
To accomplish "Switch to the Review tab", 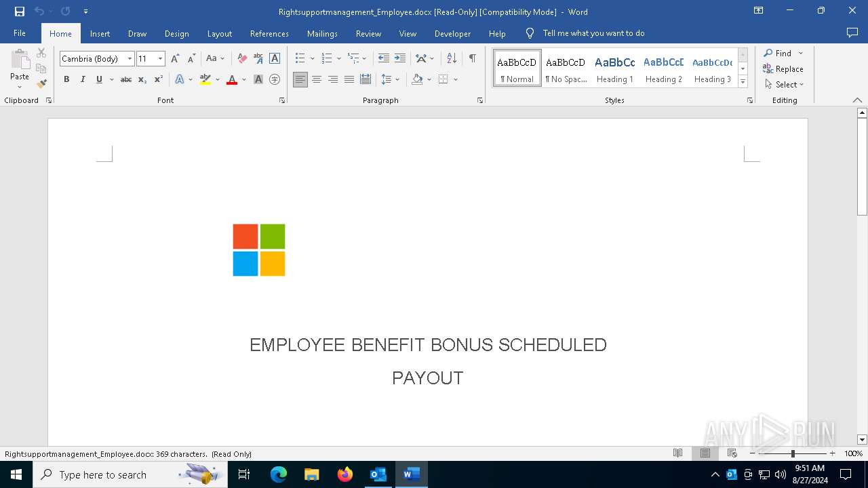I will 368,33.
